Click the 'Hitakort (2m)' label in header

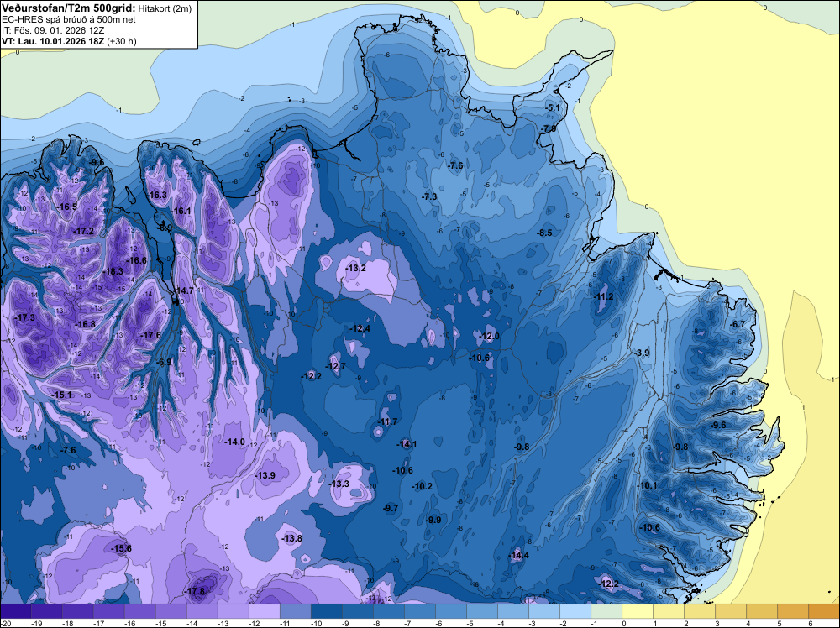[x=165, y=8]
